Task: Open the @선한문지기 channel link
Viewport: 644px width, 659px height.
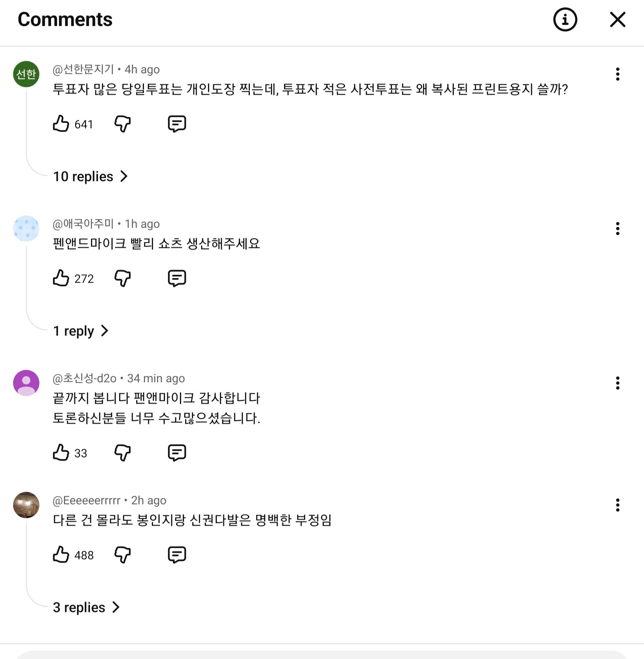Action: click(x=83, y=69)
